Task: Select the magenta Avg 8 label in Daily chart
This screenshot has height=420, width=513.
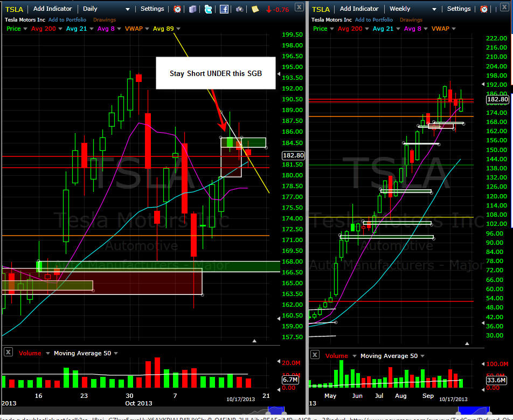Action: [106, 29]
